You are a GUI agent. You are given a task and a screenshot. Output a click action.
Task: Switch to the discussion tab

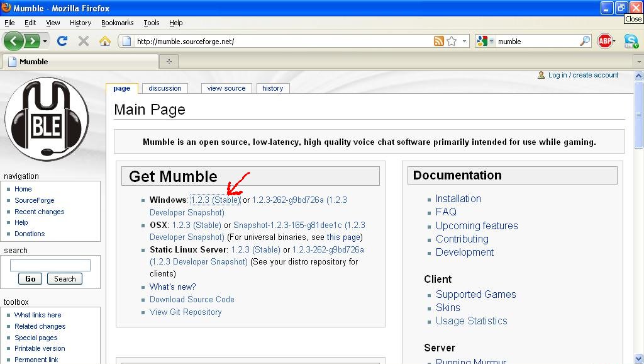tap(165, 88)
